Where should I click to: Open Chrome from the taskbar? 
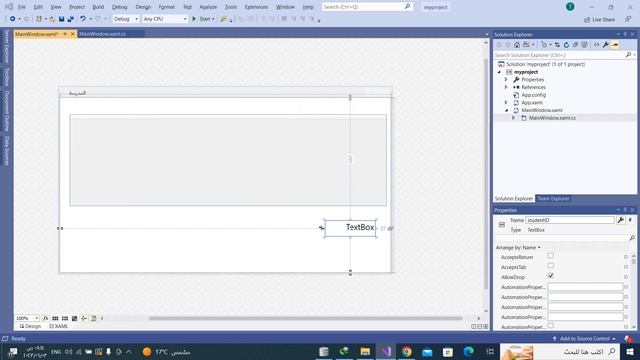coord(407,351)
